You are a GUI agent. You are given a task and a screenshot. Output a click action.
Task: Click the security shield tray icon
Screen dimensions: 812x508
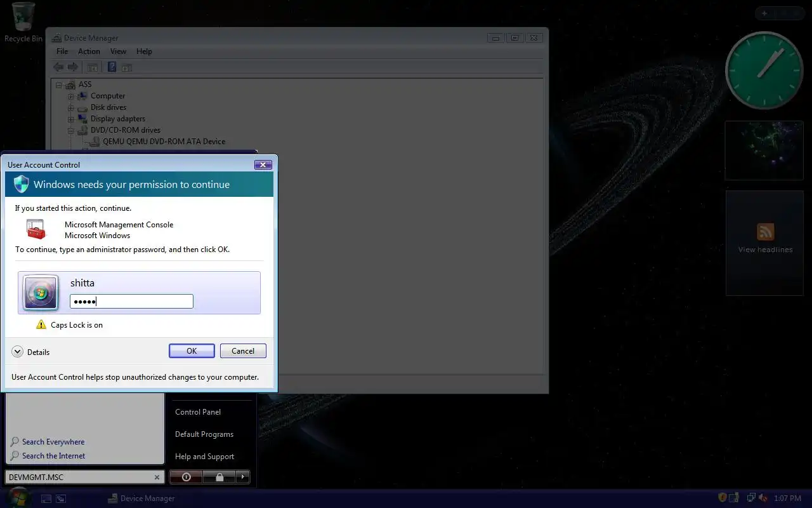point(723,498)
